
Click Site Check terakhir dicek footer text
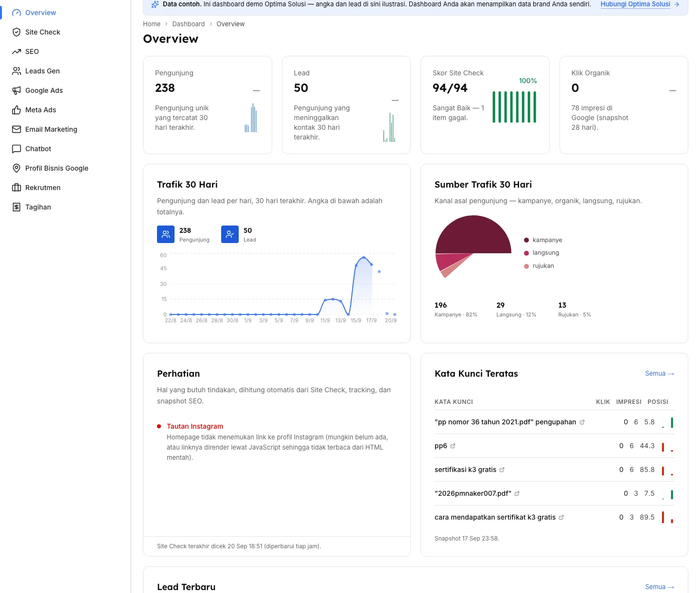click(x=239, y=546)
